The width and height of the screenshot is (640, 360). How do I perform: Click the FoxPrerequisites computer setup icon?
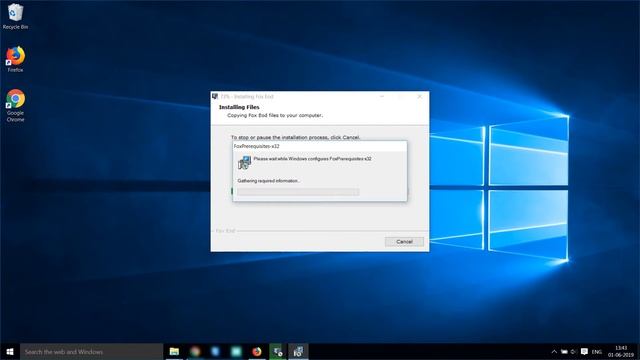244,162
